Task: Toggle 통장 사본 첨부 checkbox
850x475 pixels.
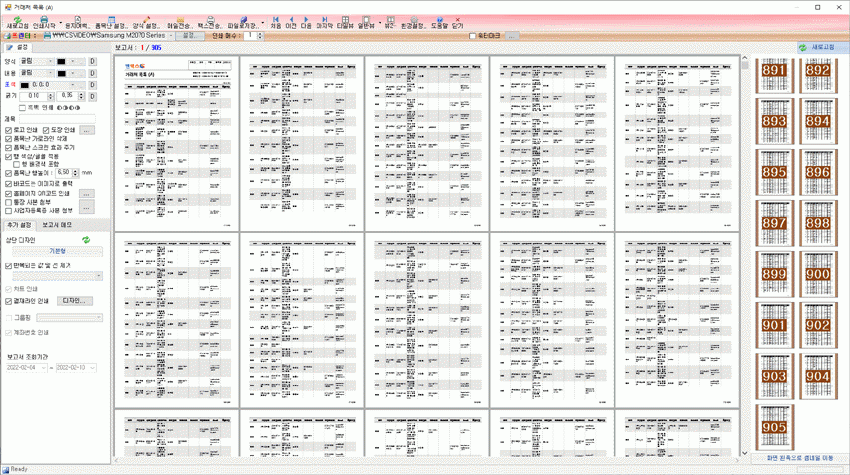Action: pyautogui.click(x=9, y=202)
